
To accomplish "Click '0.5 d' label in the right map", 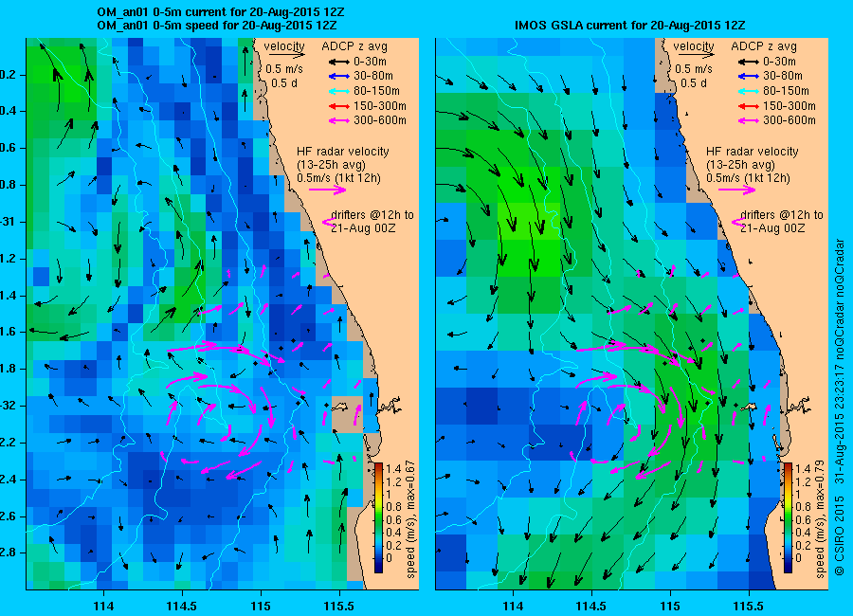I will (x=694, y=83).
